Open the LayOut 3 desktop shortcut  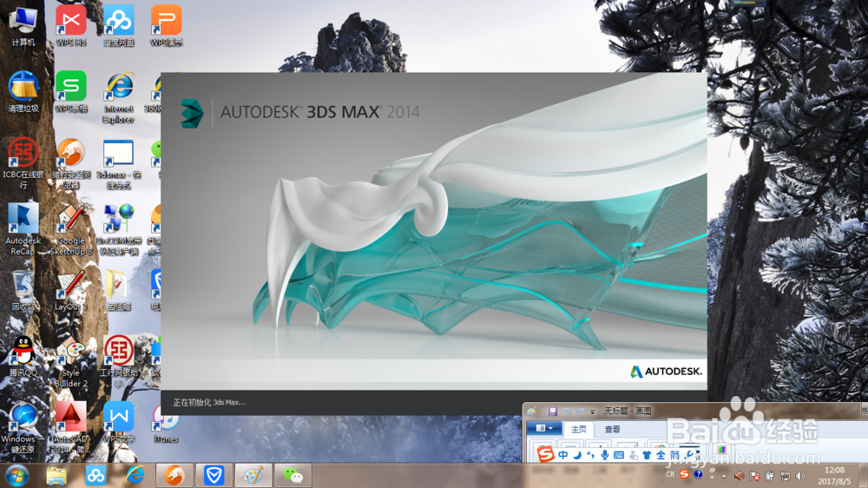click(x=71, y=290)
